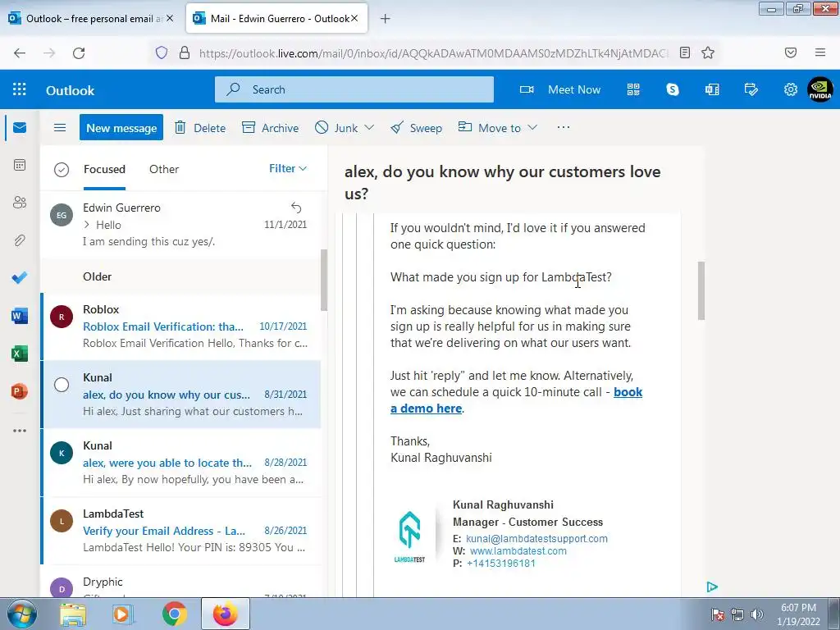Viewport: 840px width, 630px height.
Task: Launch Word from left rail
Action: 20,316
